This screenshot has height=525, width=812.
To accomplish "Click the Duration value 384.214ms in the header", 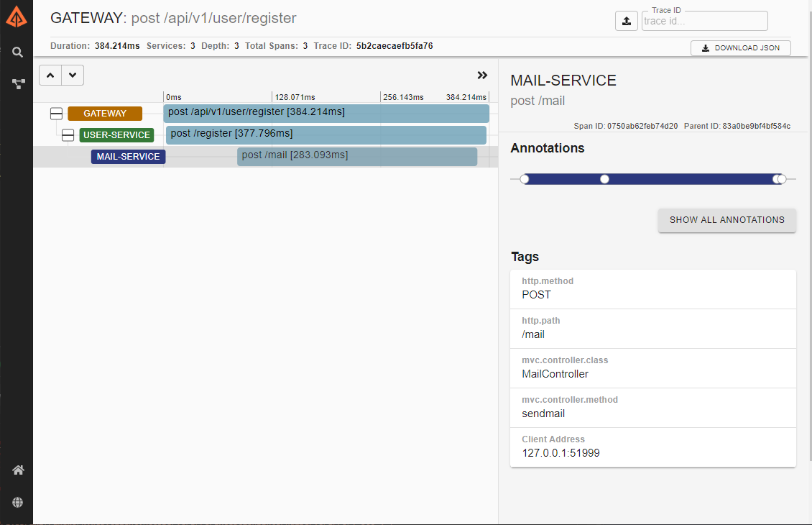I will pyautogui.click(x=117, y=46).
